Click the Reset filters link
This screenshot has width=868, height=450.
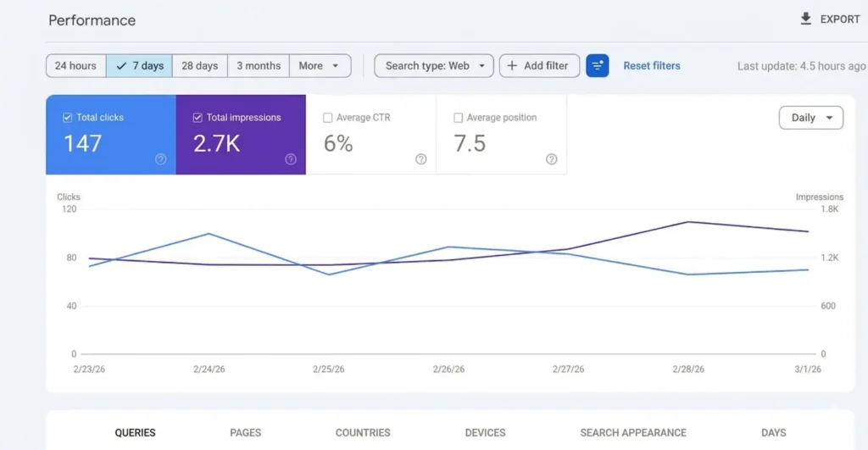click(x=651, y=66)
